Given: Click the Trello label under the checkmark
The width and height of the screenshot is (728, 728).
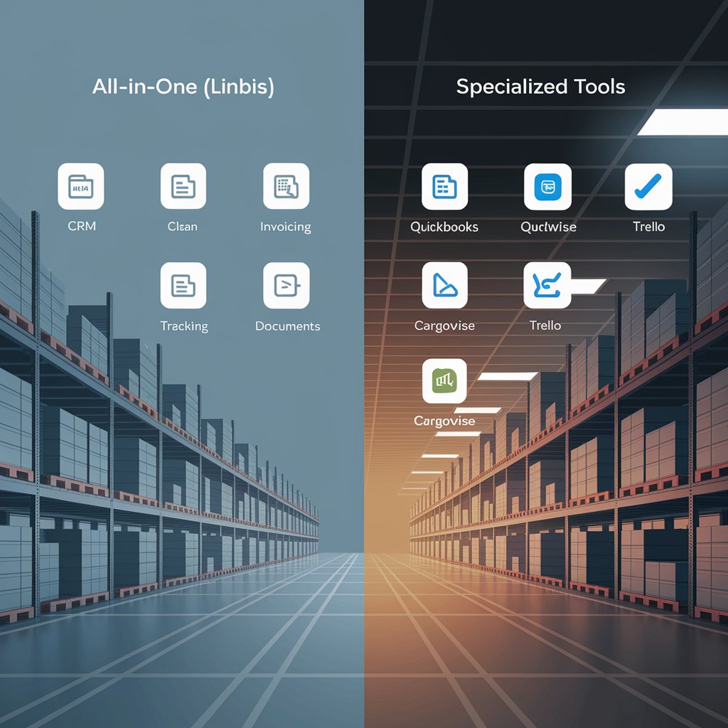Looking at the screenshot, I should tap(648, 227).
